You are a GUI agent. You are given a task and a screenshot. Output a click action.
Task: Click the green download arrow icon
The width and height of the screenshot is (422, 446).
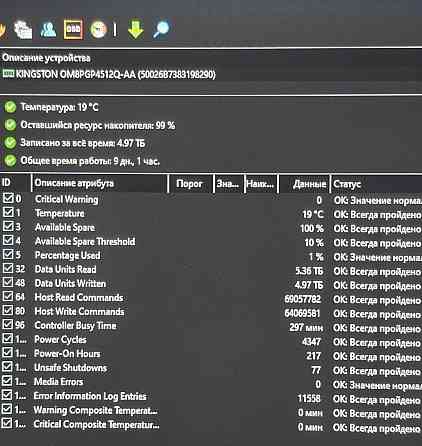pos(136,29)
